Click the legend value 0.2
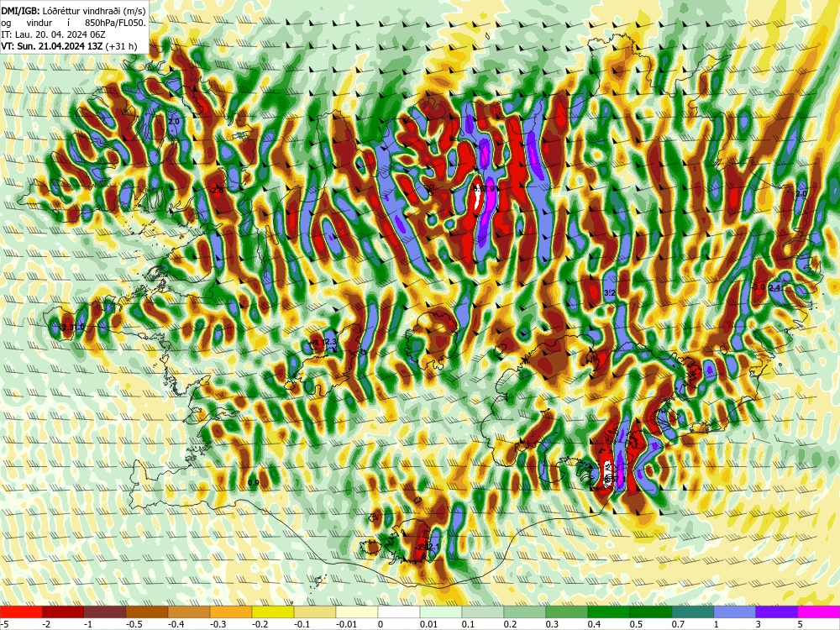The height and width of the screenshot is (630, 840). 511,624
